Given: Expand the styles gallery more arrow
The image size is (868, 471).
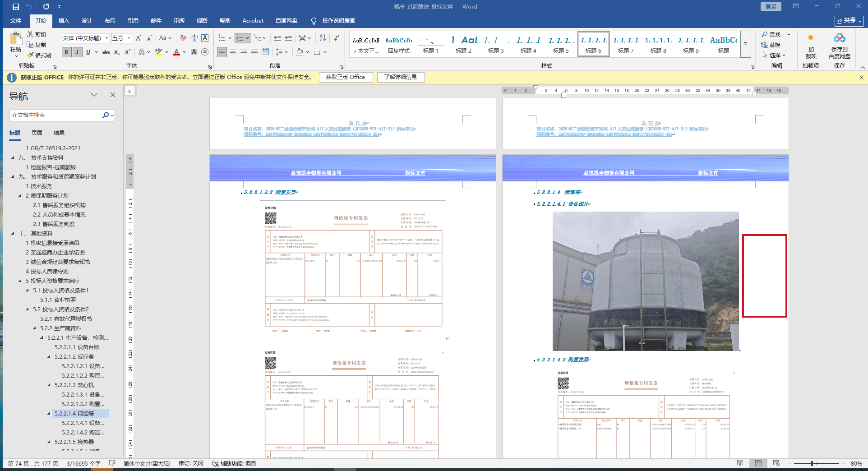Looking at the screenshot, I should click(x=745, y=44).
